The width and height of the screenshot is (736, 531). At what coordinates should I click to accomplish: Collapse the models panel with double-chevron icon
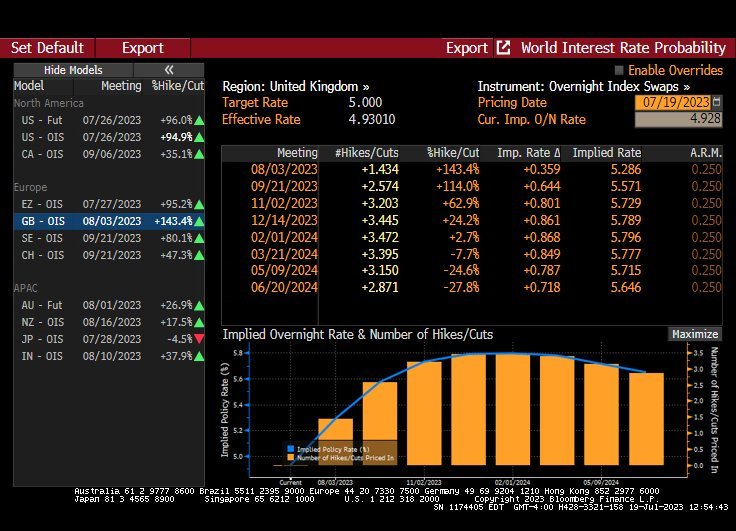(x=168, y=70)
